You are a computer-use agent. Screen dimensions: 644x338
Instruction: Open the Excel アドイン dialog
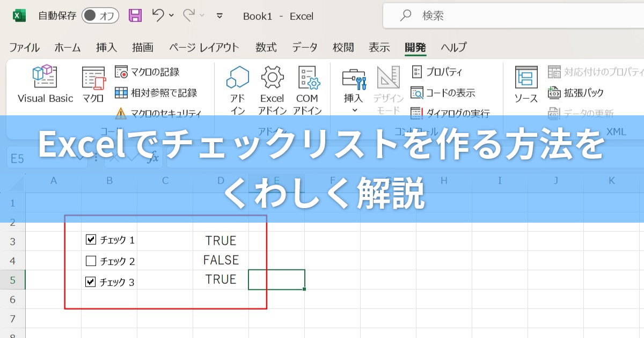coord(272,89)
